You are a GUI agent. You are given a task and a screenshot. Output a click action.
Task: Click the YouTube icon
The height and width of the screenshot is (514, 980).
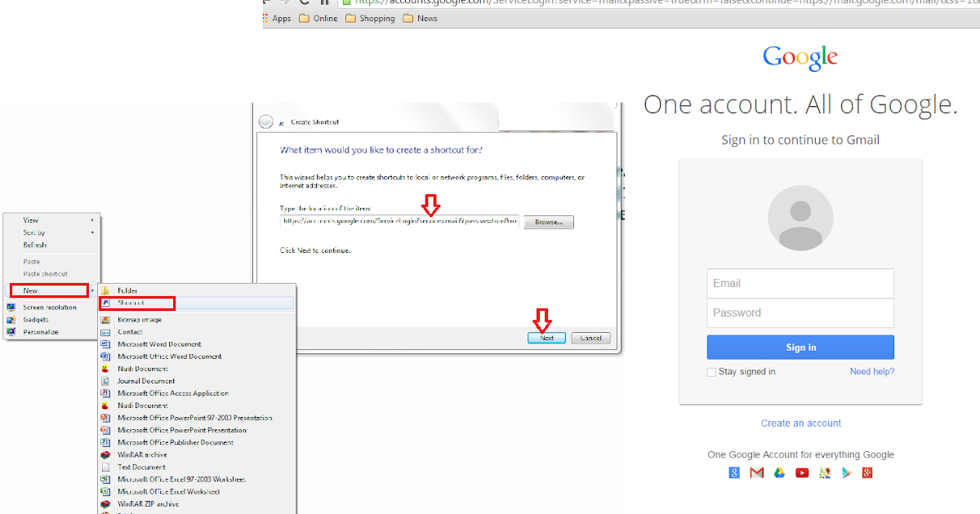[x=802, y=472]
